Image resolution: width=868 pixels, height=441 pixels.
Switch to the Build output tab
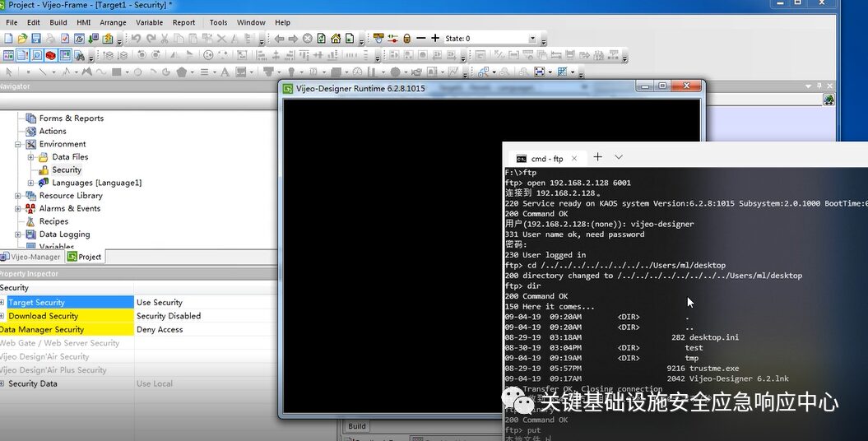(x=356, y=426)
